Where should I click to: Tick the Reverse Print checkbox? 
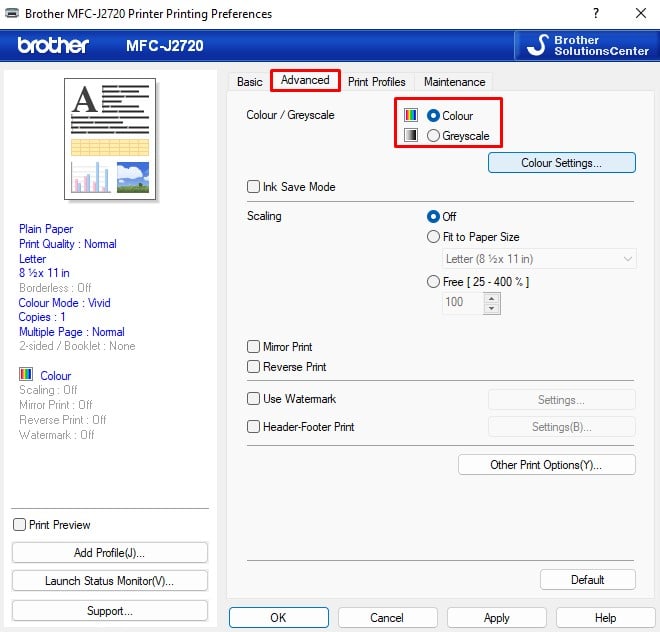tap(253, 367)
